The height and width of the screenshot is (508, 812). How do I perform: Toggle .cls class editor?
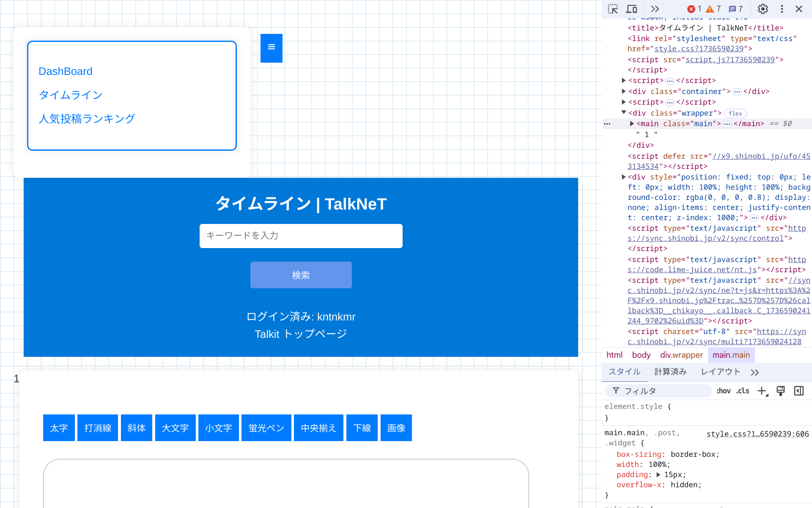[743, 391]
